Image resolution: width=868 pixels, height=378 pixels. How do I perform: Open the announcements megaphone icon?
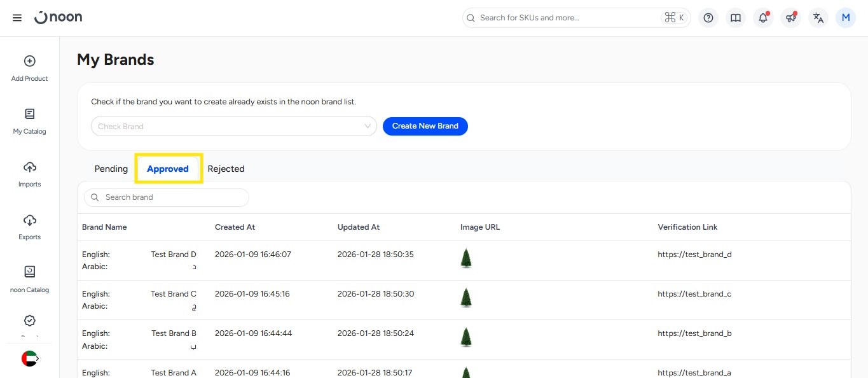point(790,18)
